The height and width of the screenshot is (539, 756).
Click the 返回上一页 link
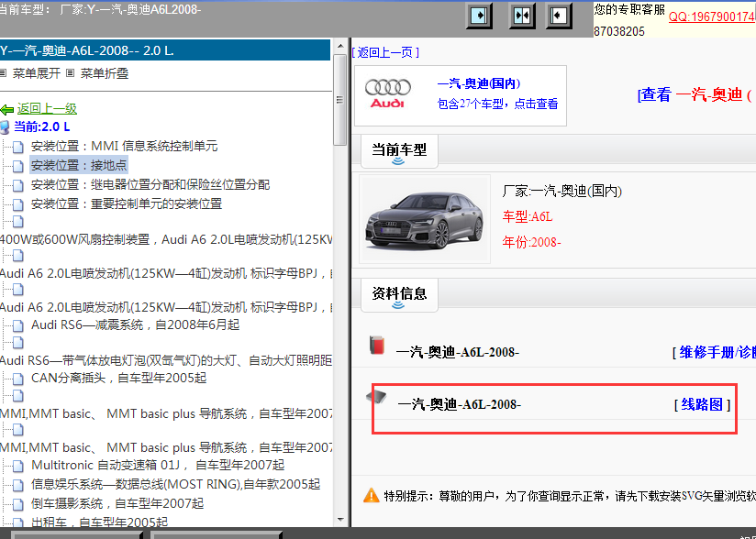tap(385, 52)
